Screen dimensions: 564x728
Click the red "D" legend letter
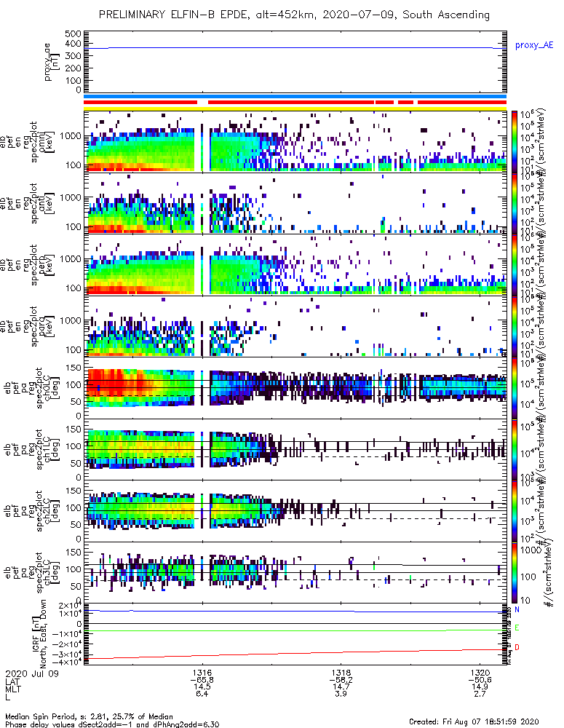pyautogui.click(x=517, y=647)
